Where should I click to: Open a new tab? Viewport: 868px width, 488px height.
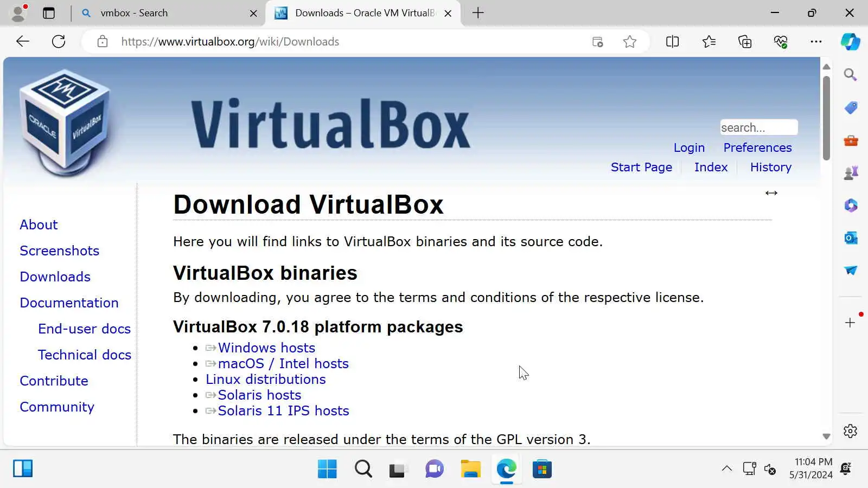pos(478,13)
